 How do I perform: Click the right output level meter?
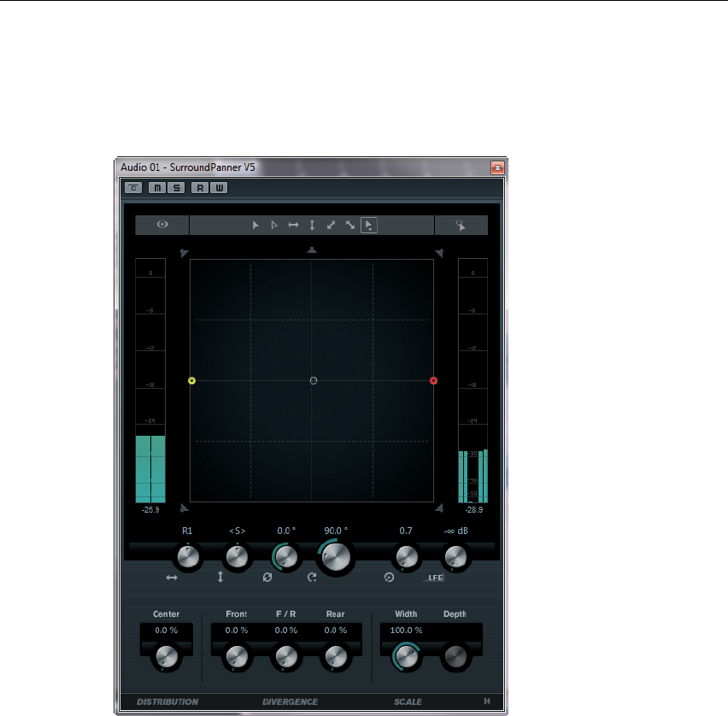473,381
